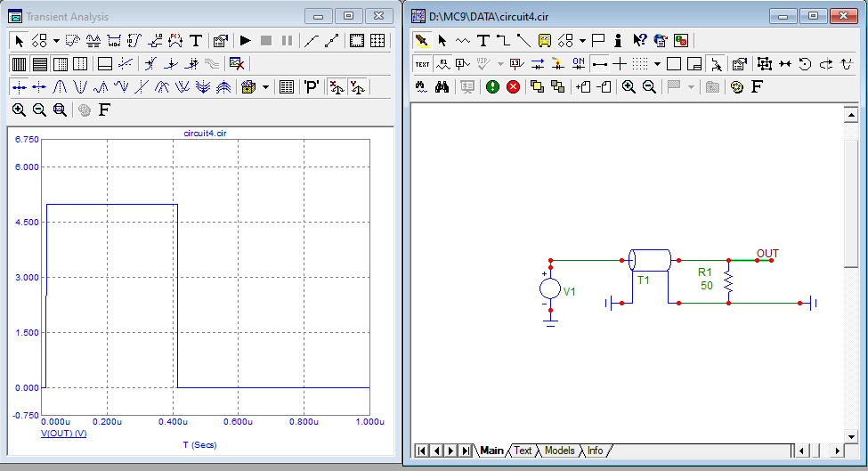Switch to the Models tab
Screen dimensions: 868x471
[x=559, y=451]
